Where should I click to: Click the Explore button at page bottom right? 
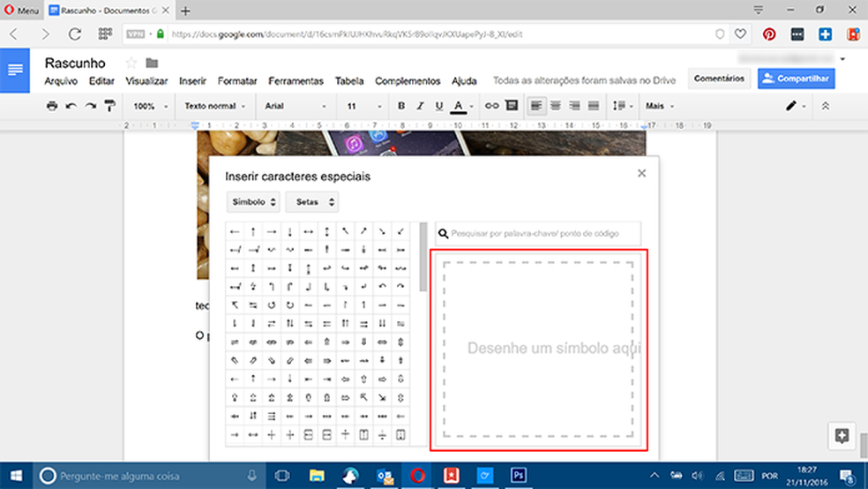(x=842, y=435)
